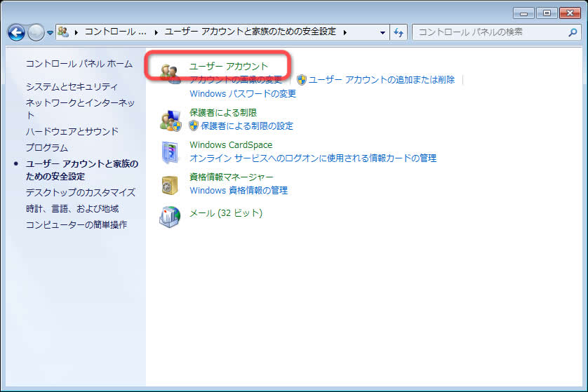588x392 pixels.
Task: Open the Windows CardSpace heading link
Action: click(231, 144)
